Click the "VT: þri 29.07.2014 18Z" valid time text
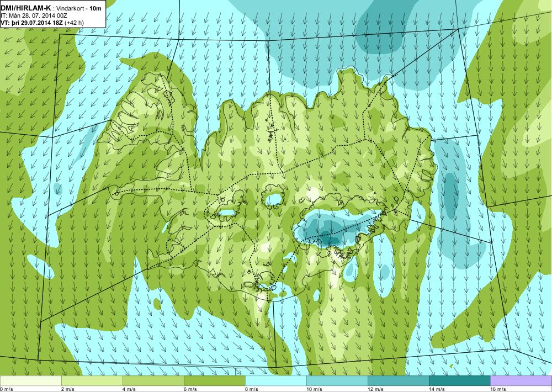 click(x=31, y=23)
